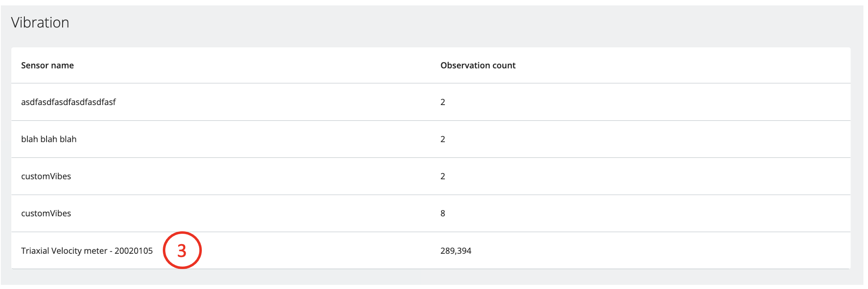Click the Vibration section heading
The image size is (868, 289).
point(40,22)
